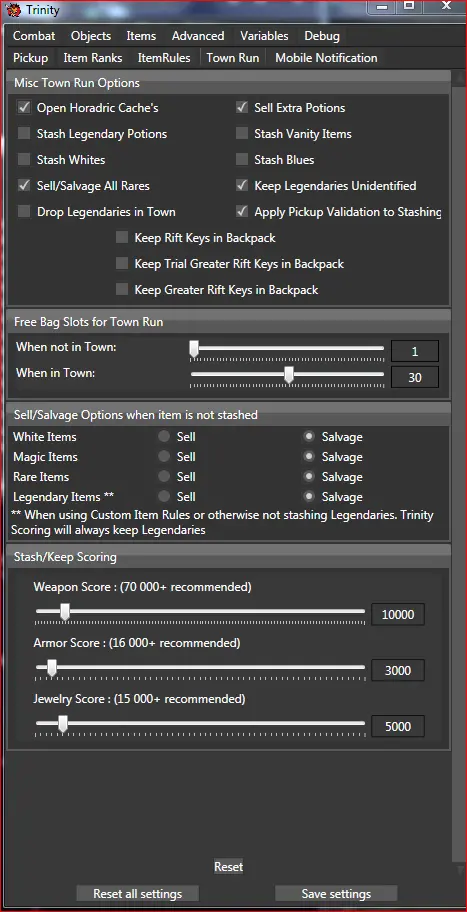Select Salvage for White Items
467x912 pixels.
click(x=310, y=436)
